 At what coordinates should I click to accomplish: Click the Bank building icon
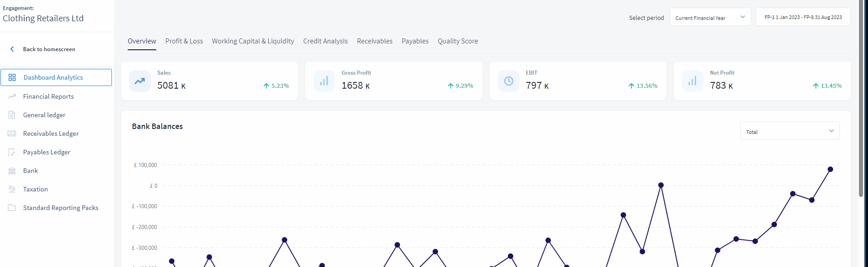[x=12, y=171]
